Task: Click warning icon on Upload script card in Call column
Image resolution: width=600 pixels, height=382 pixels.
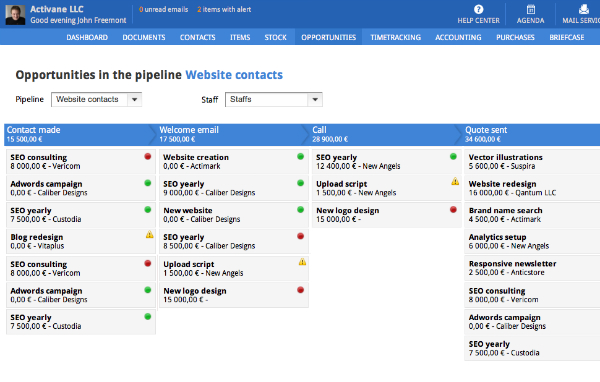Action: (x=455, y=181)
